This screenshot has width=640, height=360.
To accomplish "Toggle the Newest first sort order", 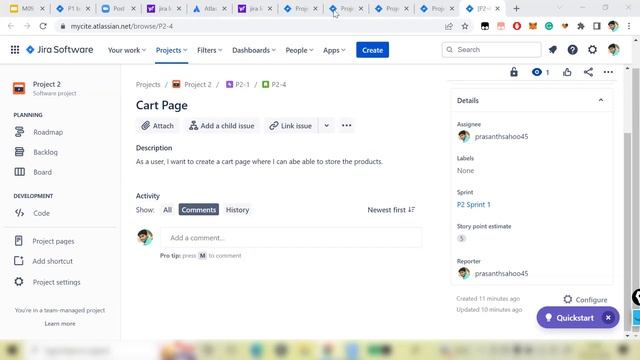I will [x=391, y=210].
